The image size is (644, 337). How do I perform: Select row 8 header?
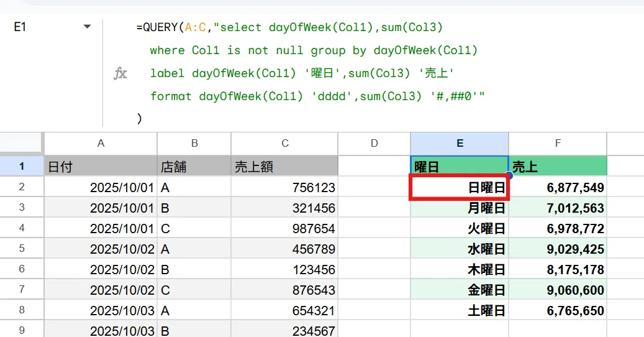tap(22, 310)
